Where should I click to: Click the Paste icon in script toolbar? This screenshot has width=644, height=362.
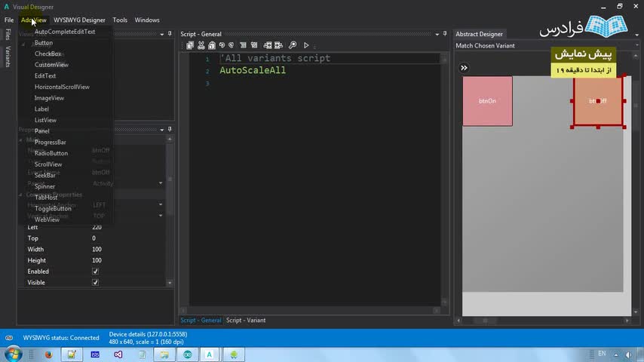[x=211, y=45]
